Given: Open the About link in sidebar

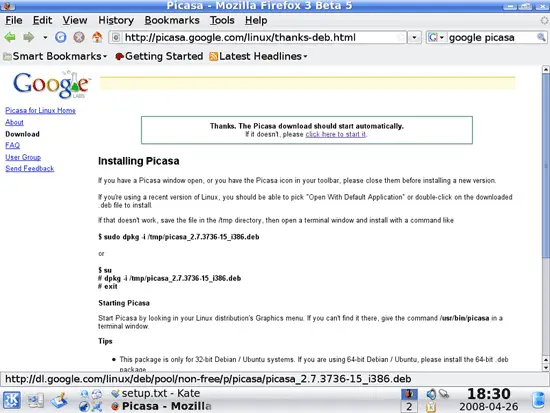Looking at the screenshot, I should [14, 122].
